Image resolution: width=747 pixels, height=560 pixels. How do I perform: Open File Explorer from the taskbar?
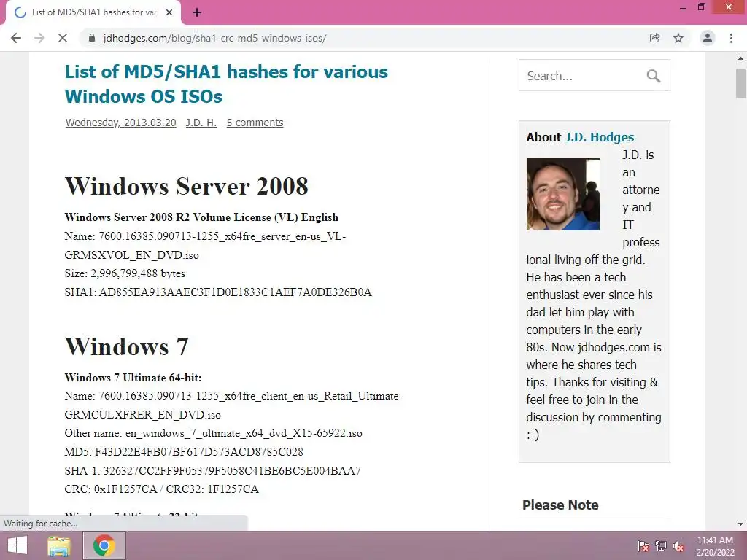(59, 545)
